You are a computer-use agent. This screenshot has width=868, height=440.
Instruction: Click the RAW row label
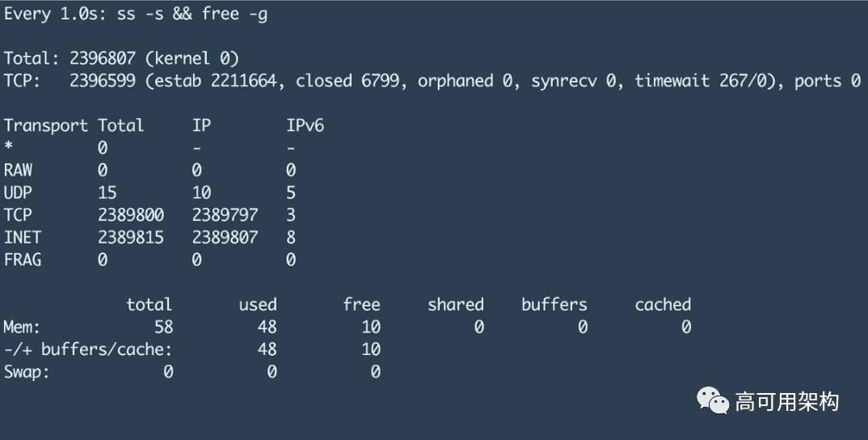click(18, 170)
